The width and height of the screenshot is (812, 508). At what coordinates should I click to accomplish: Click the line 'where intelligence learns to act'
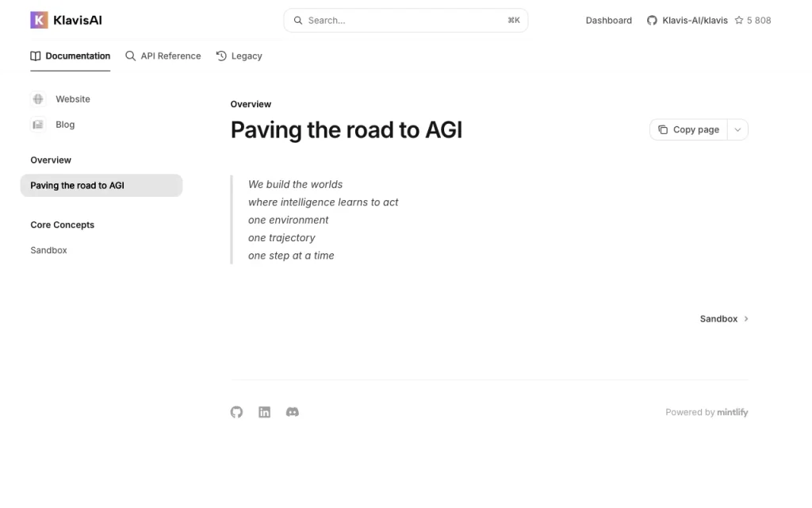click(324, 202)
